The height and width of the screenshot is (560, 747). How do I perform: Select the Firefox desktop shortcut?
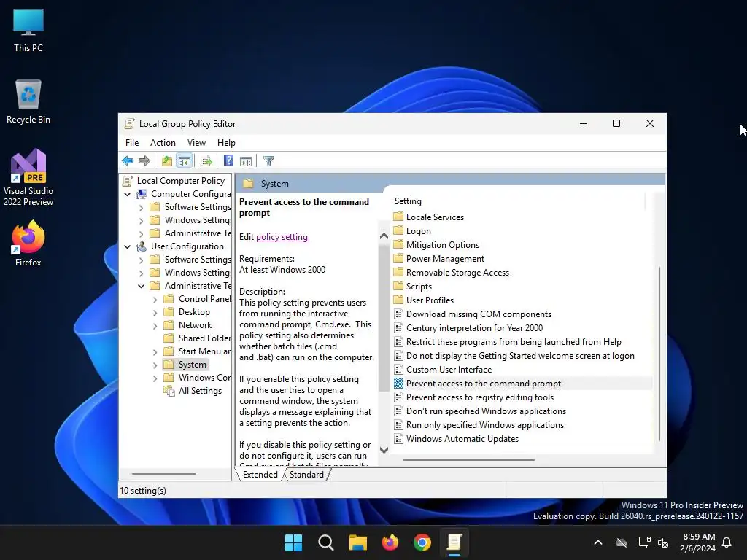pyautogui.click(x=28, y=244)
